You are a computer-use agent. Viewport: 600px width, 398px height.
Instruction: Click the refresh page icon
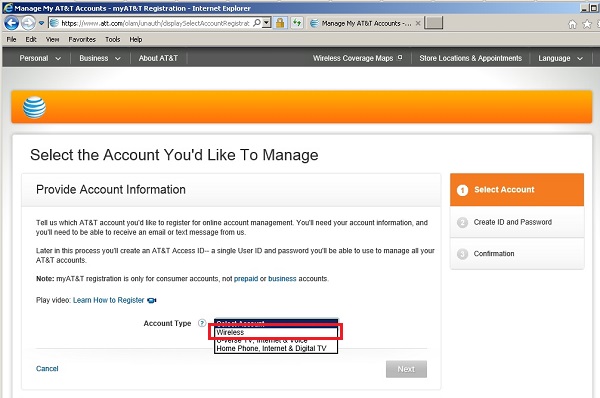[297, 23]
